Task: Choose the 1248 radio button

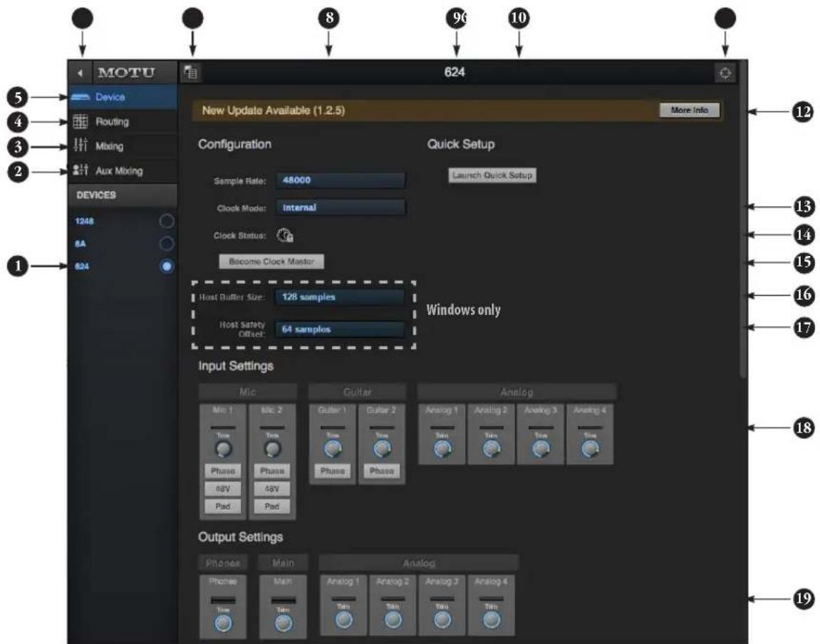Action: [x=166, y=221]
